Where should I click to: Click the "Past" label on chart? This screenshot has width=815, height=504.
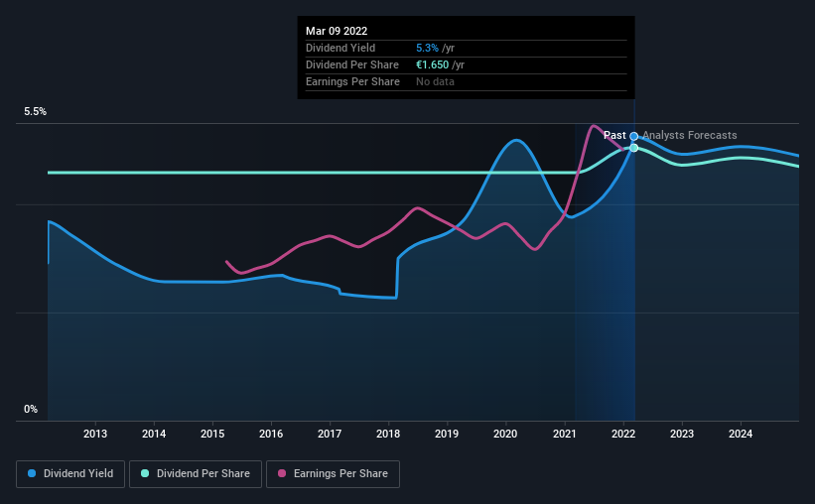click(x=614, y=135)
